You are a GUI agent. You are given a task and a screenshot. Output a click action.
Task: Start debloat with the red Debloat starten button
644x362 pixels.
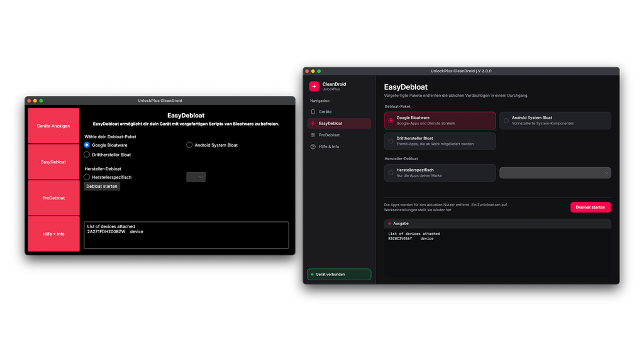pos(591,207)
